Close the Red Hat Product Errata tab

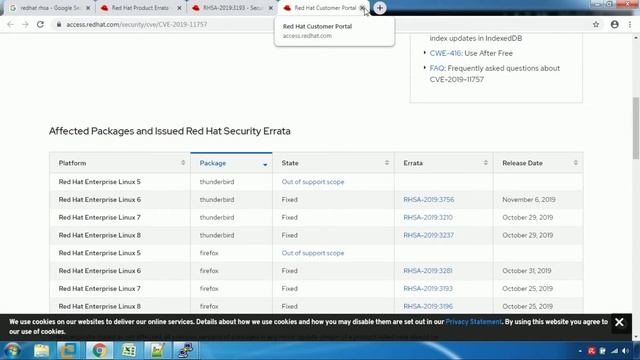point(179,8)
